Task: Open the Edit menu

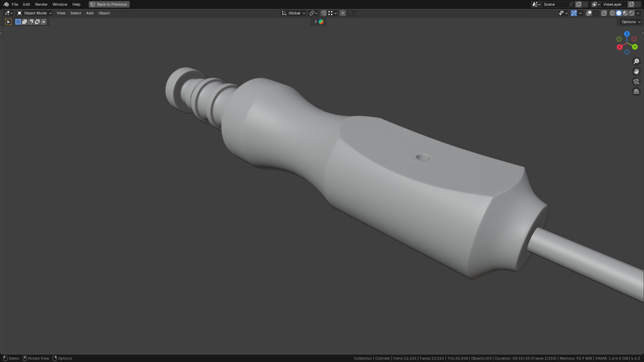Action: [26, 4]
